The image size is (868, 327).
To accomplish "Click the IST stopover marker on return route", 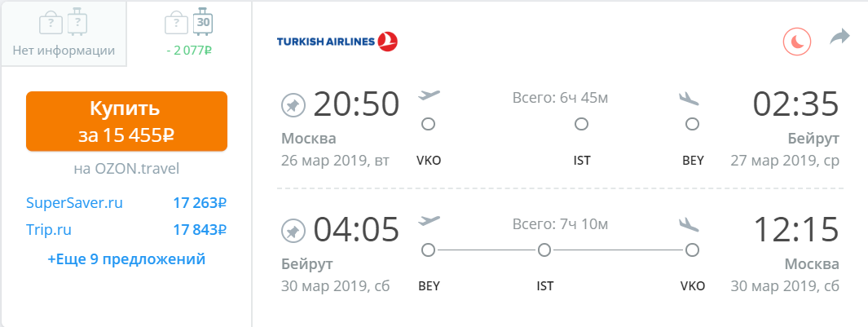I will [544, 250].
